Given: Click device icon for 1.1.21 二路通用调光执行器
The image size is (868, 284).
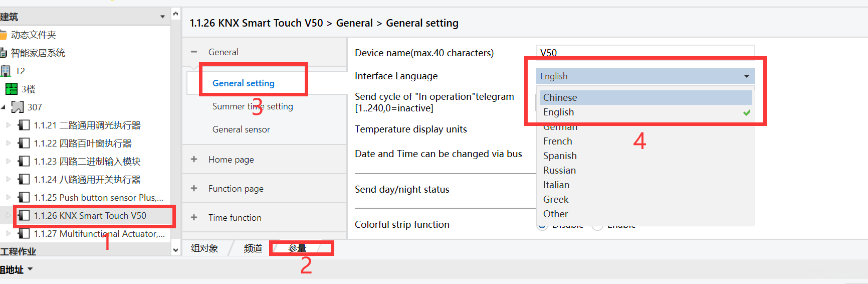Looking at the screenshot, I should [x=24, y=125].
